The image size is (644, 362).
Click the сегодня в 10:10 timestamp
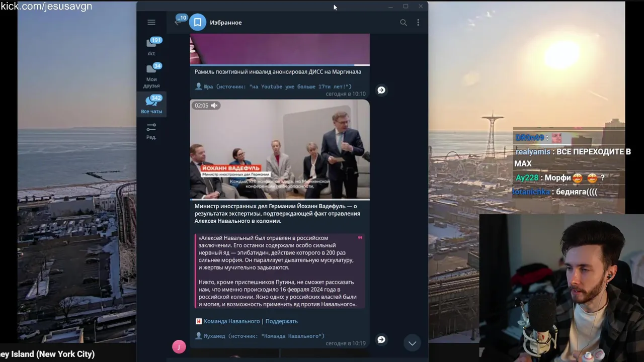[x=346, y=94]
